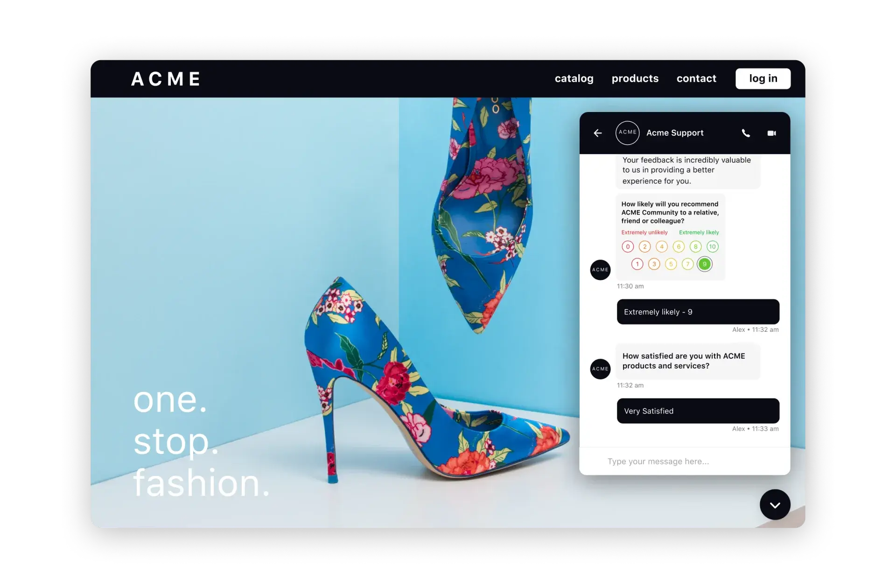This screenshot has height=588, width=896.
Task: Click the log in button
Action: pyautogui.click(x=763, y=78)
